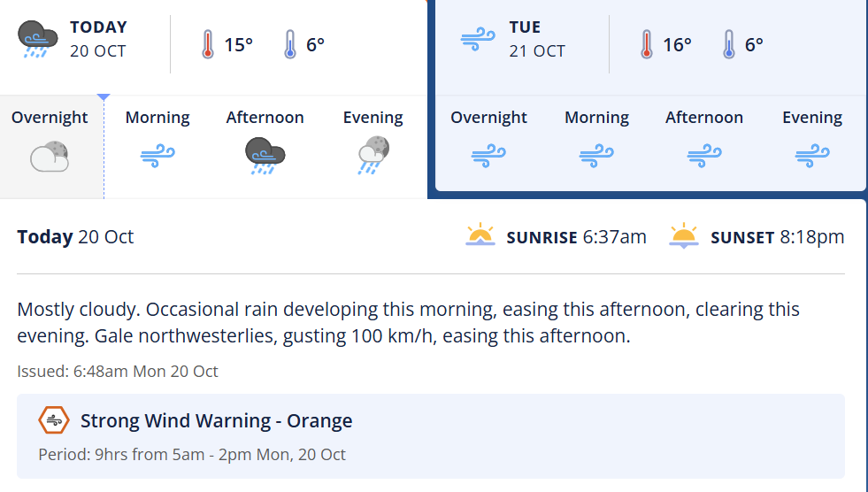Click Tuesday's low temperature thermometer icon

point(729,44)
